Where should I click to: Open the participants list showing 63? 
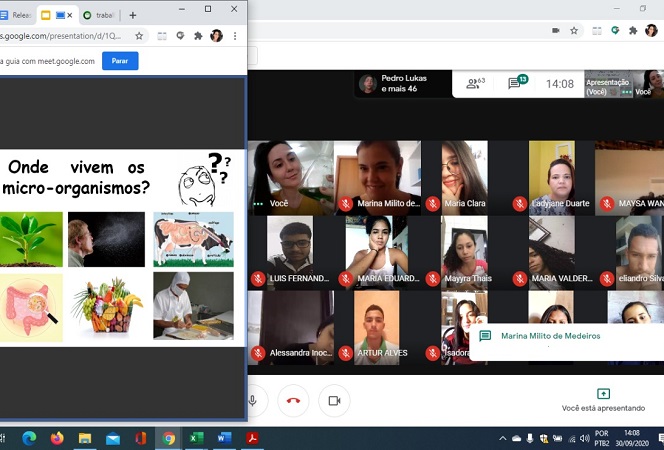click(x=475, y=84)
